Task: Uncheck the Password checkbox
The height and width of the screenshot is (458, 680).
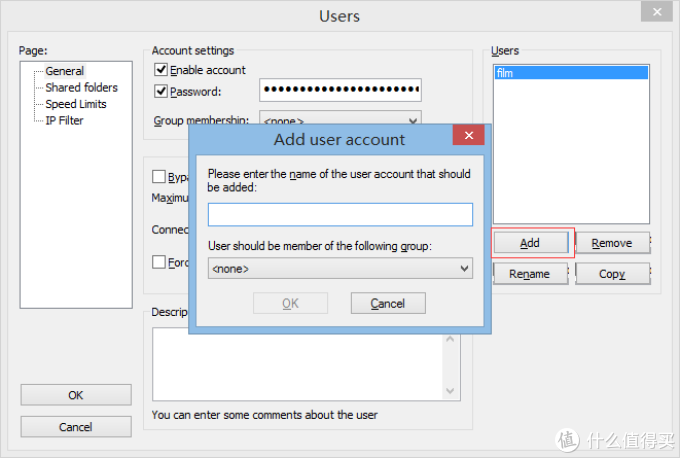Action: [160, 92]
